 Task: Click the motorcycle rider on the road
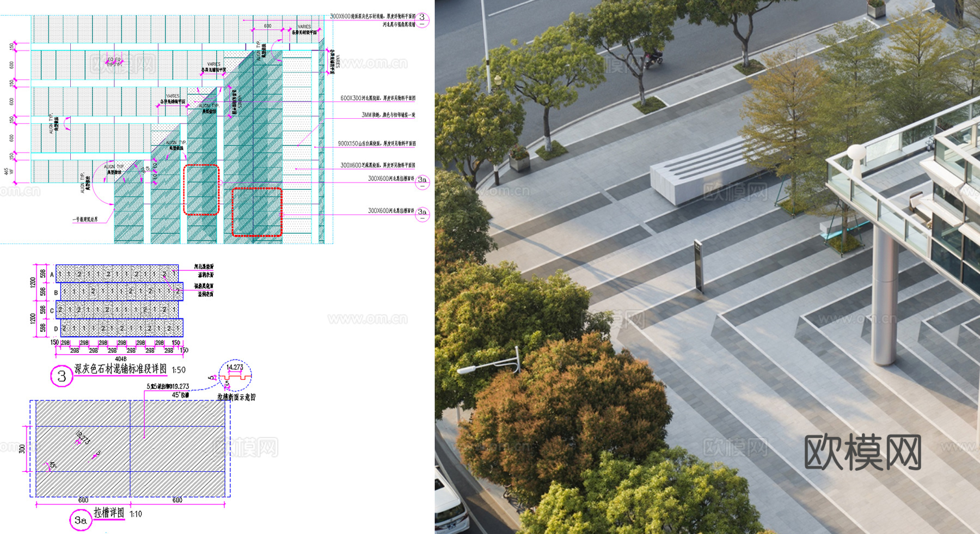coord(653,58)
